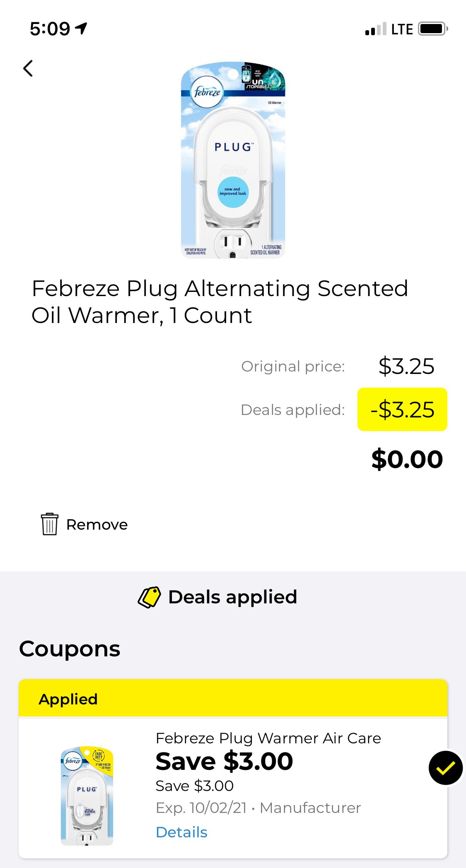
Task: Tap the cellular signal bars icon
Action: [375, 29]
